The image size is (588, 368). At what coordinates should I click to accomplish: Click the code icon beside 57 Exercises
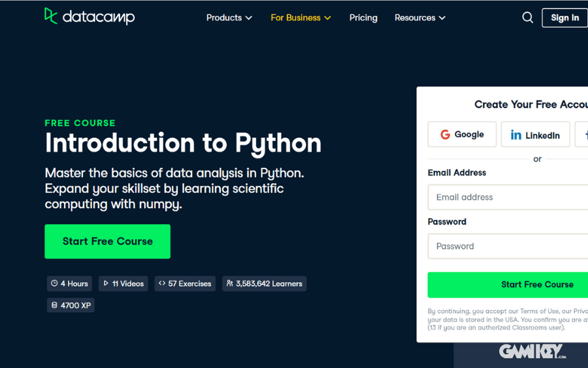tap(162, 284)
